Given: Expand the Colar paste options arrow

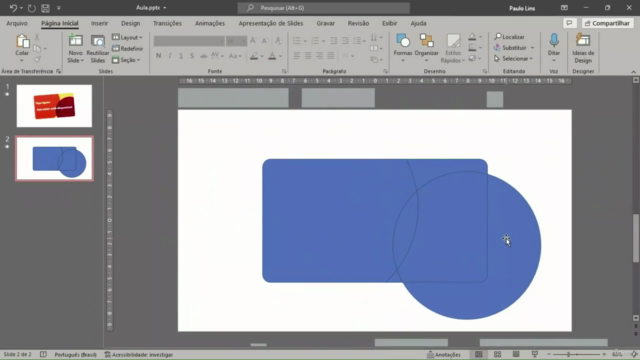Looking at the screenshot, I should pos(22,60).
